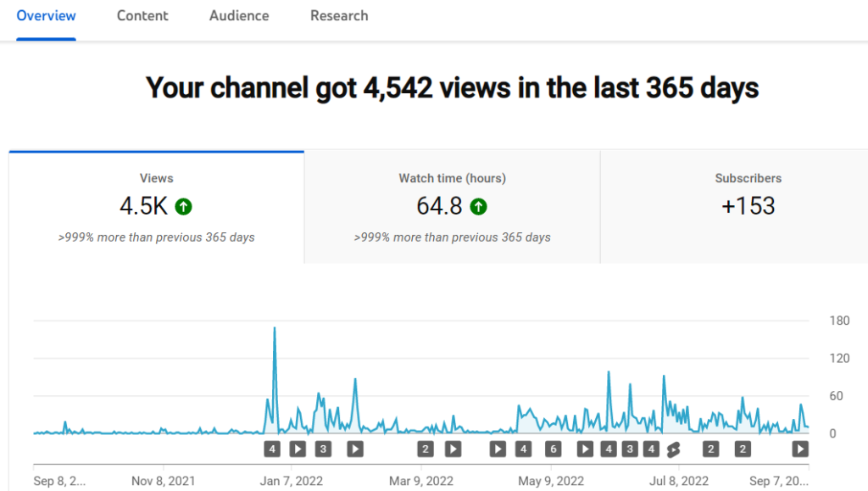This screenshot has width=868, height=491.
Task: Switch to the Content tab
Action: point(142,16)
